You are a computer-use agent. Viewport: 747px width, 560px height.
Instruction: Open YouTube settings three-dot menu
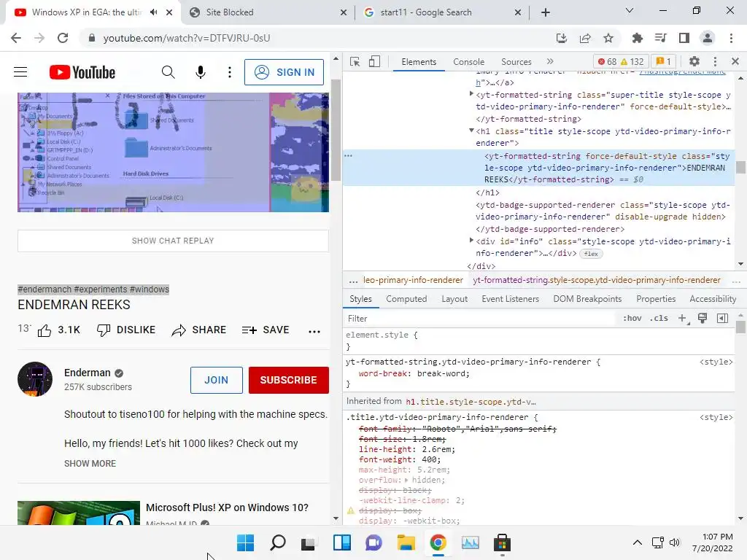[230, 72]
